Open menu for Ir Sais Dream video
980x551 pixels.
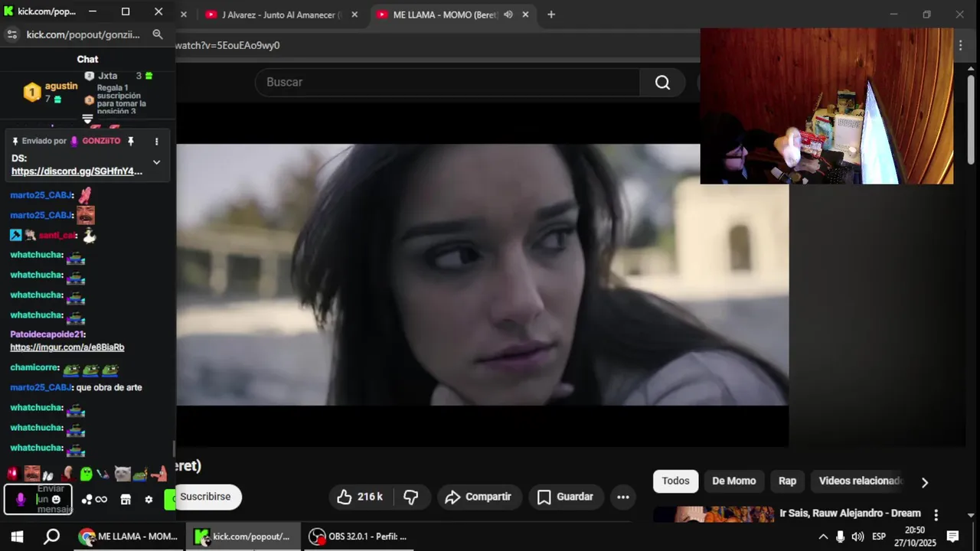936,514
